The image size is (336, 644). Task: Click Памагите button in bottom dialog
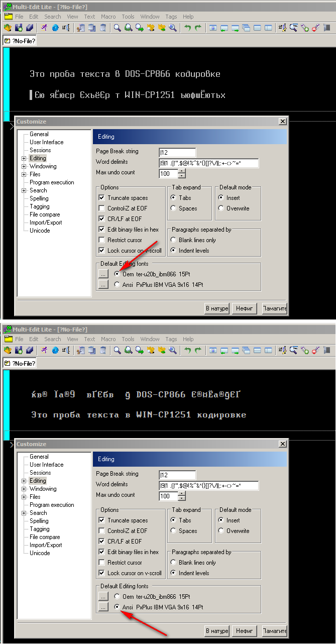coord(274,630)
